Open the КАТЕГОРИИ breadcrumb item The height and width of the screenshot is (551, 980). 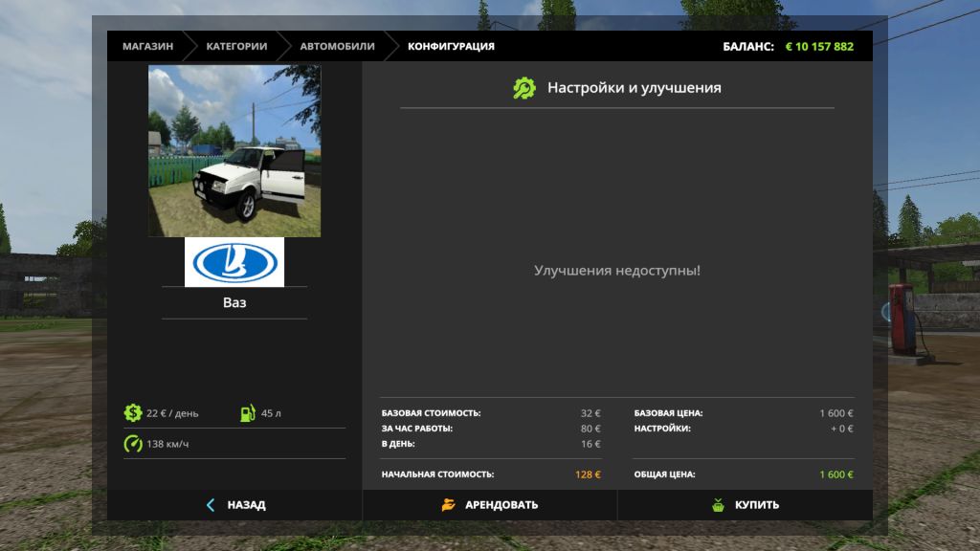236,46
